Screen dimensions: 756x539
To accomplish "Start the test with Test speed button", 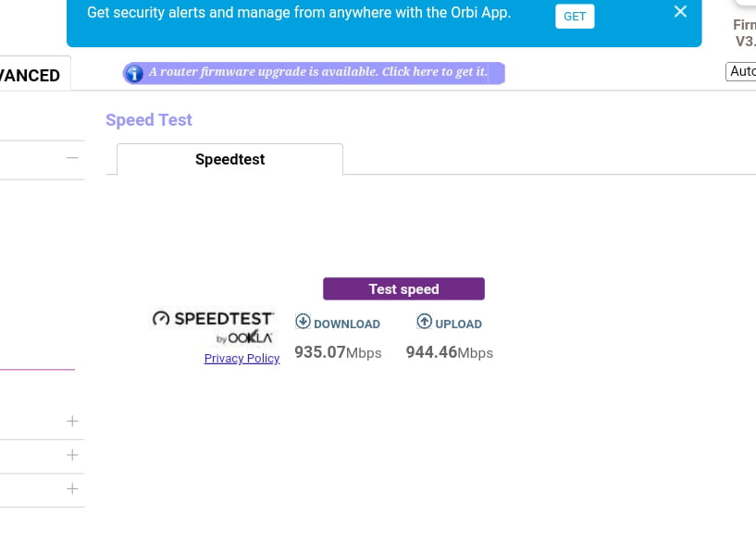I will (x=403, y=289).
